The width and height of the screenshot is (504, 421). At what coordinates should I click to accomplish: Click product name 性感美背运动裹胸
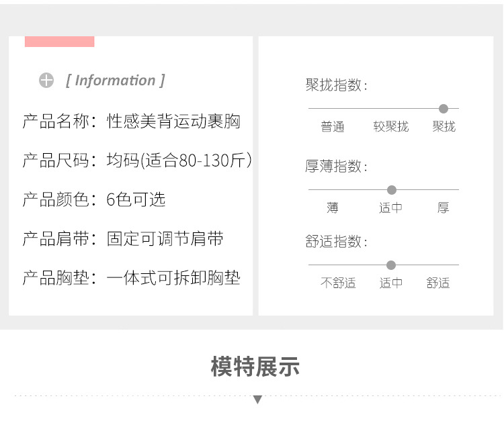173,122
